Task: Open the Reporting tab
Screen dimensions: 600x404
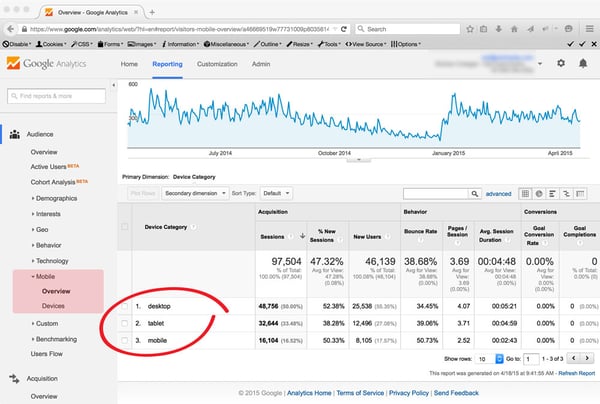Action: pos(167,64)
